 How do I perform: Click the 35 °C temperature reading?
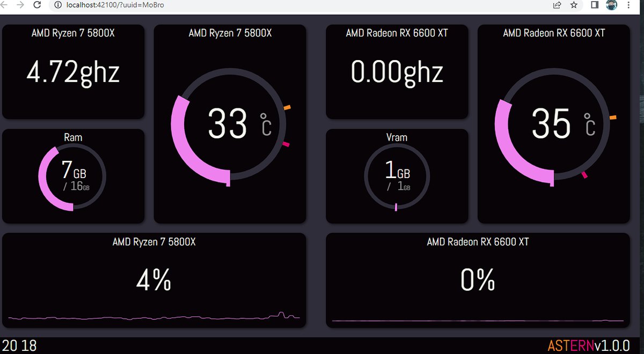pos(563,124)
